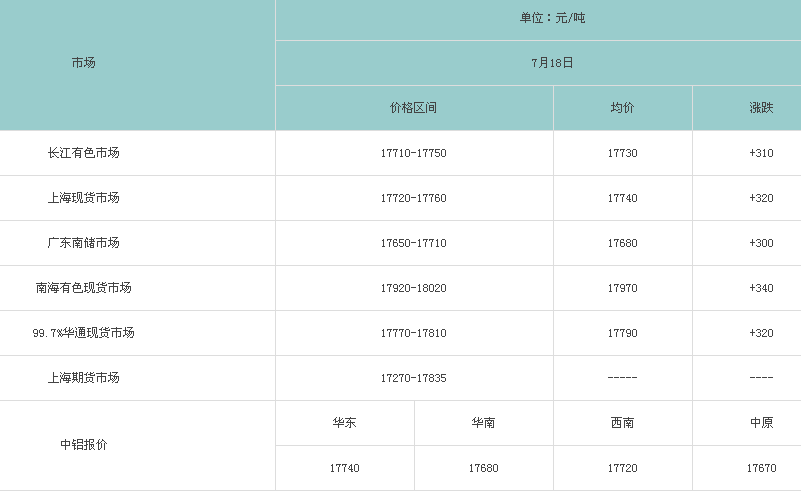Click the 99.7%华通现货市场 row label
Screen dimensions: 801x500
point(84,333)
